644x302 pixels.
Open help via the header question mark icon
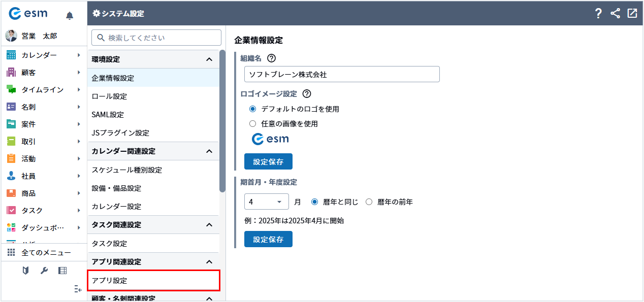click(x=598, y=14)
